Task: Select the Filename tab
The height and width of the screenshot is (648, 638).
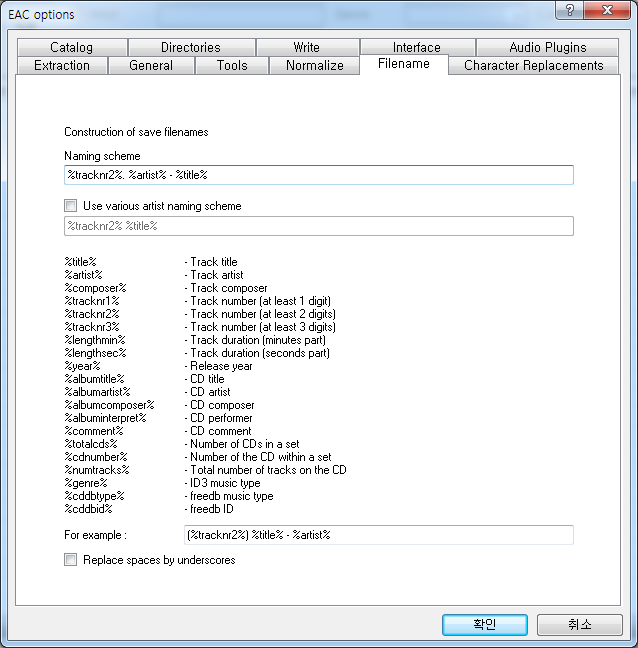Action: point(404,64)
